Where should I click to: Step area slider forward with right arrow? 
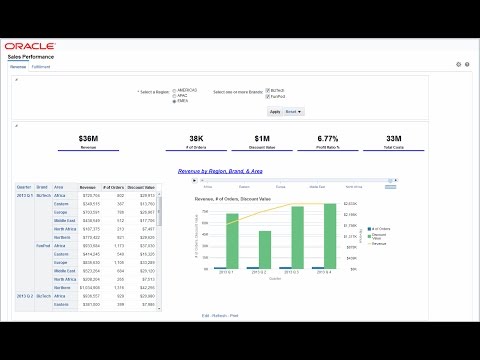click(396, 180)
